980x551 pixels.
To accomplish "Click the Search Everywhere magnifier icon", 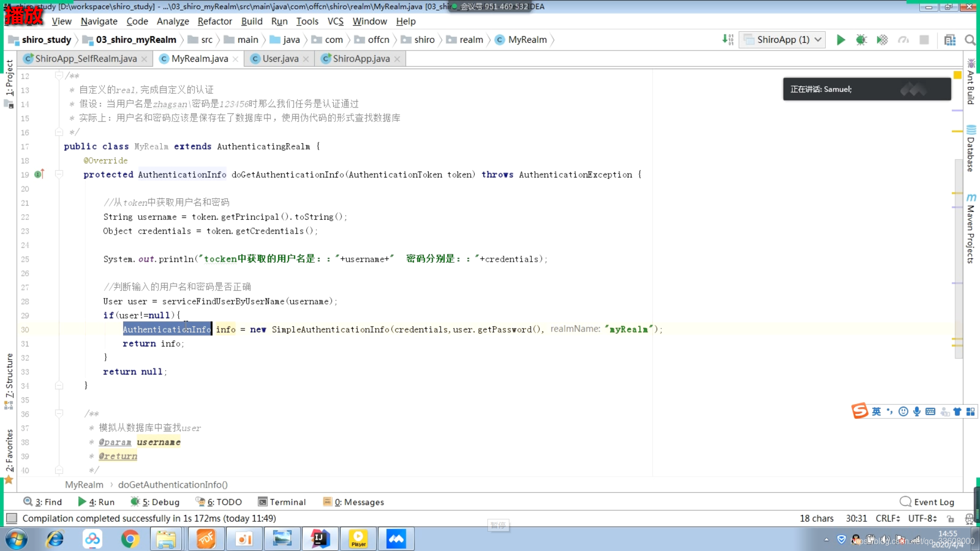I will click(x=970, y=40).
